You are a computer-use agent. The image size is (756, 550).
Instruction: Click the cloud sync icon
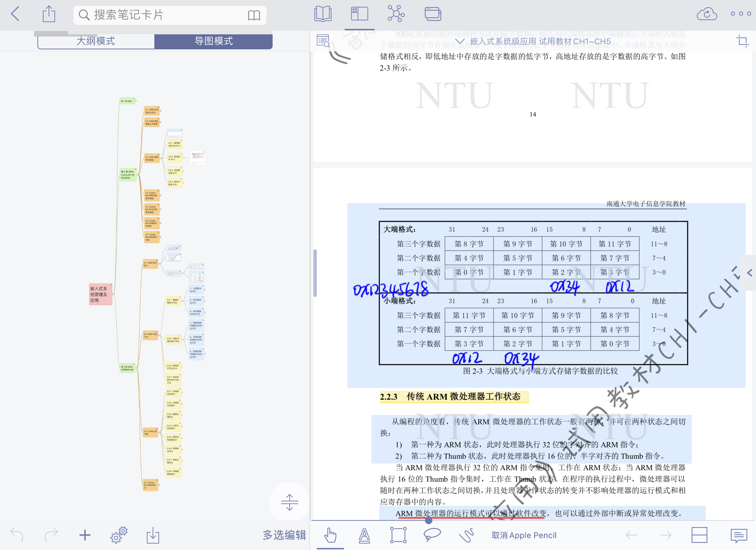click(707, 14)
